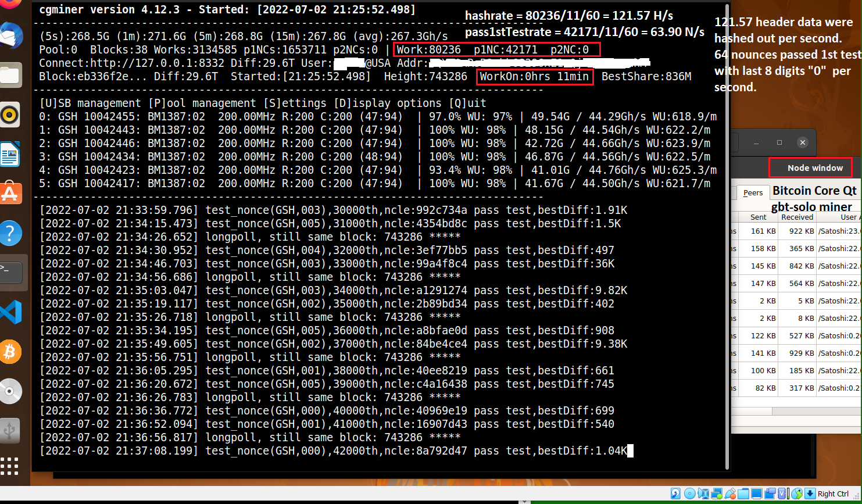
Task: Click the Node window title label
Action: [815, 167]
